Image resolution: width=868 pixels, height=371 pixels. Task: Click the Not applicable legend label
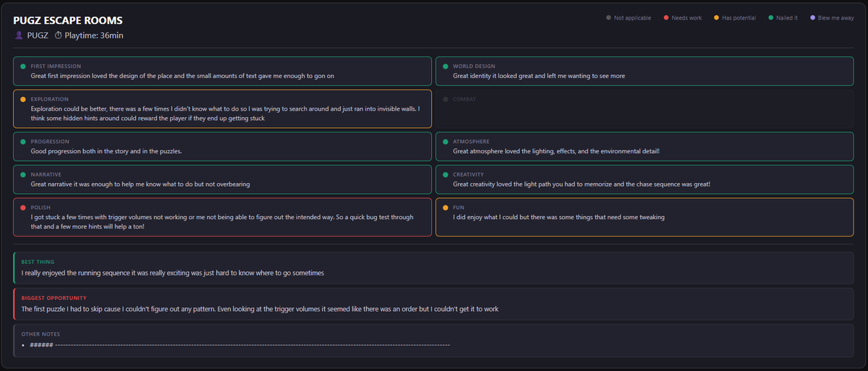(x=633, y=17)
